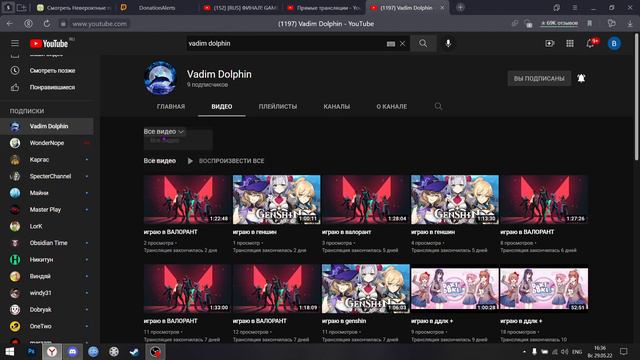Select Vadim Dolphin in subscriptions list

point(47,126)
